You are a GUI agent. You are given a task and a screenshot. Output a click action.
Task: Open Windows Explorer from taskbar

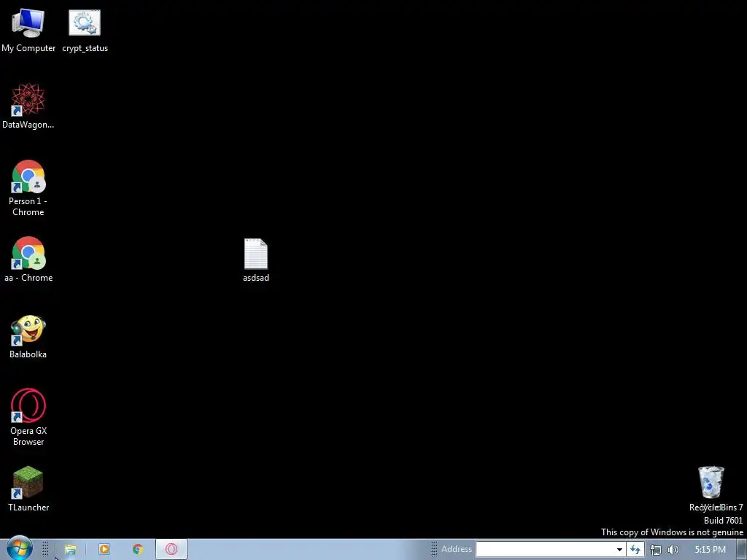[x=71, y=550]
